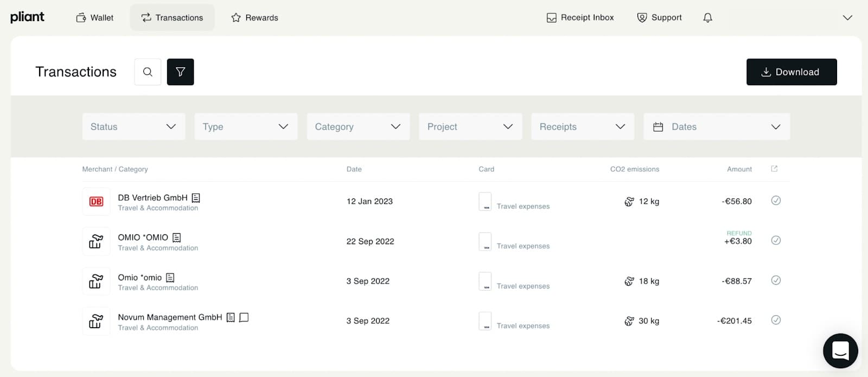The width and height of the screenshot is (868, 377).
Task: Toggle the filter funnel button
Action: point(180,72)
